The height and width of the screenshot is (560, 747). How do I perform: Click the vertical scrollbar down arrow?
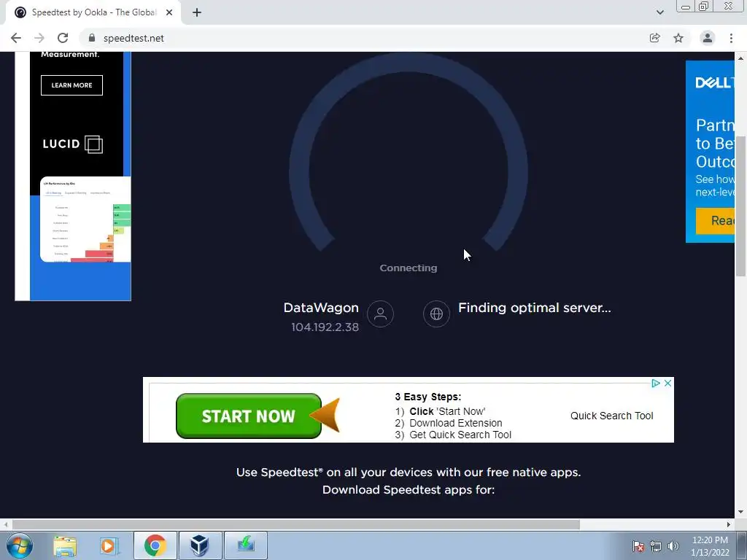coord(740,513)
